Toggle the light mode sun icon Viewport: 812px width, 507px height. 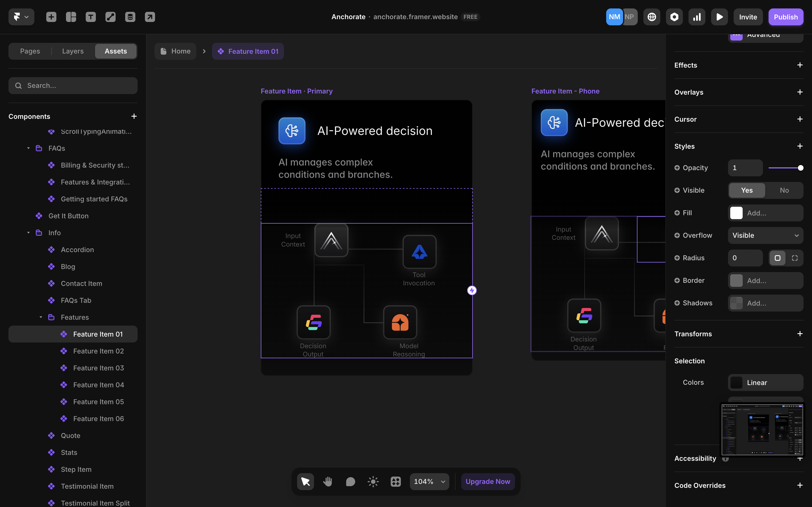[x=373, y=482]
